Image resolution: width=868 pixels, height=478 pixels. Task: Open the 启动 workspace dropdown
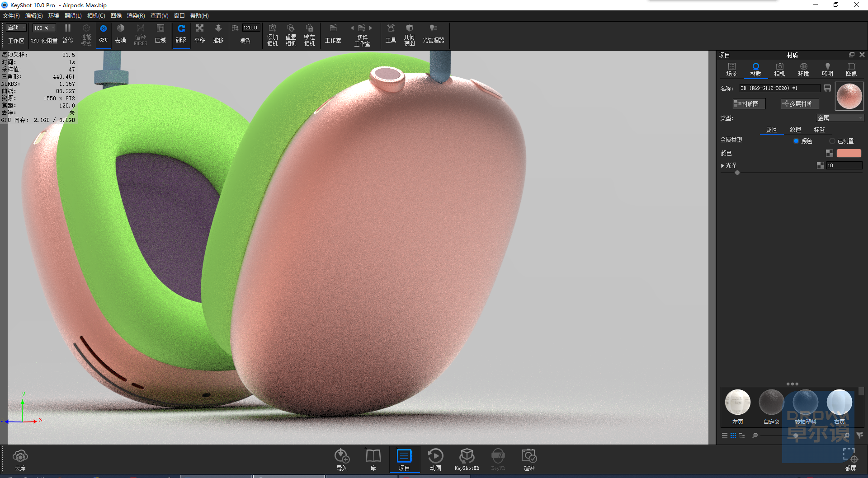click(x=17, y=28)
